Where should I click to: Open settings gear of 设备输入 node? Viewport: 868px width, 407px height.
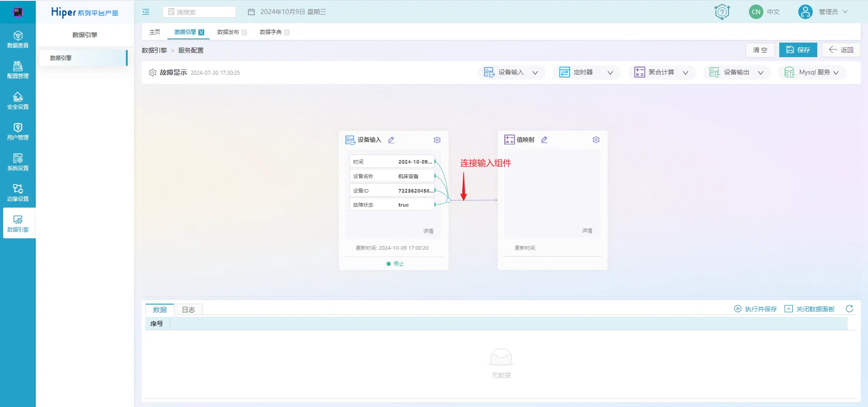coord(437,140)
